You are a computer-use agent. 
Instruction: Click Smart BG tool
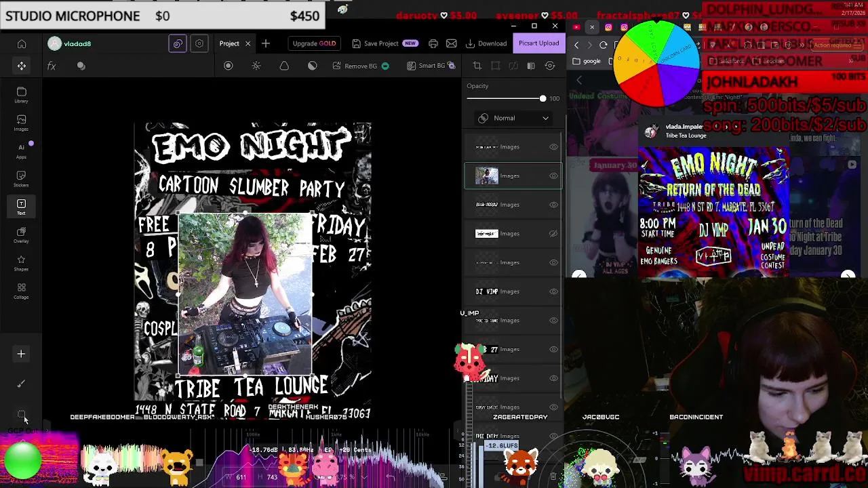(431, 66)
